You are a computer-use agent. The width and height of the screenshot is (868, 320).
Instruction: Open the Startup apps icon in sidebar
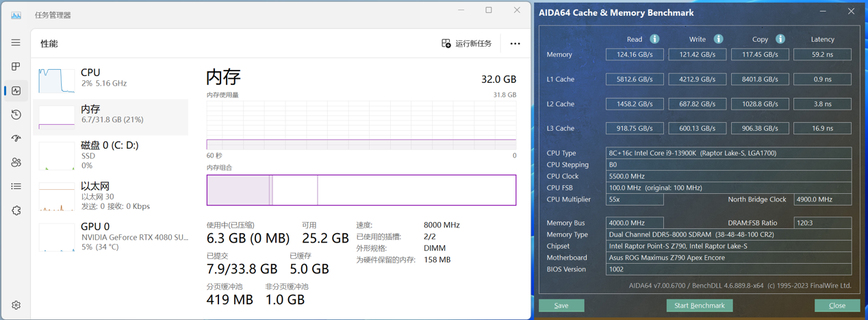[16, 138]
